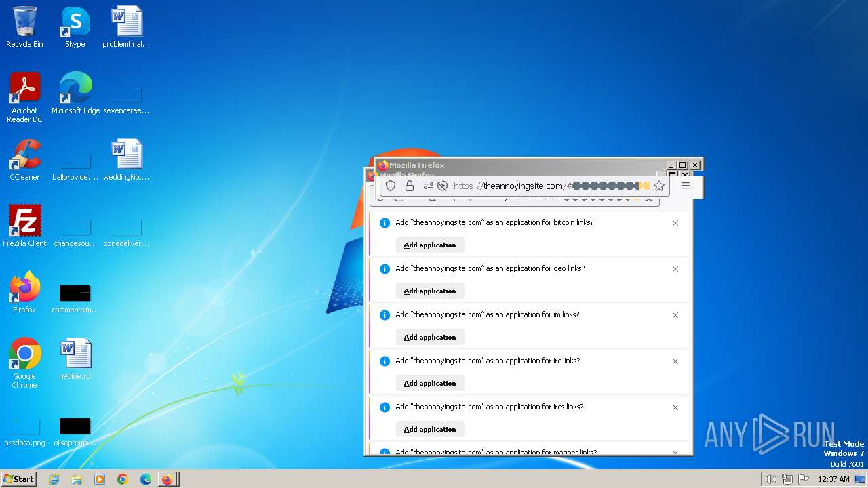Select the changesou file on desktop
This screenshot has height=488, width=868.
pyautogui.click(x=75, y=226)
